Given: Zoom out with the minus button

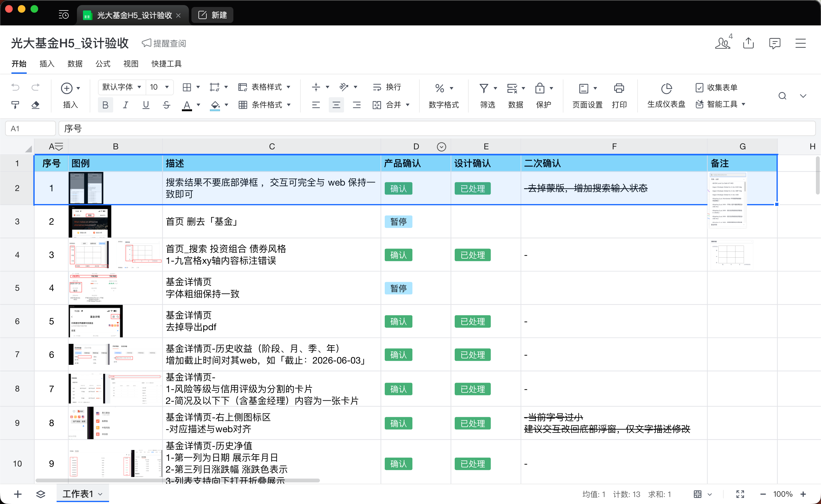Looking at the screenshot, I should [x=763, y=494].
